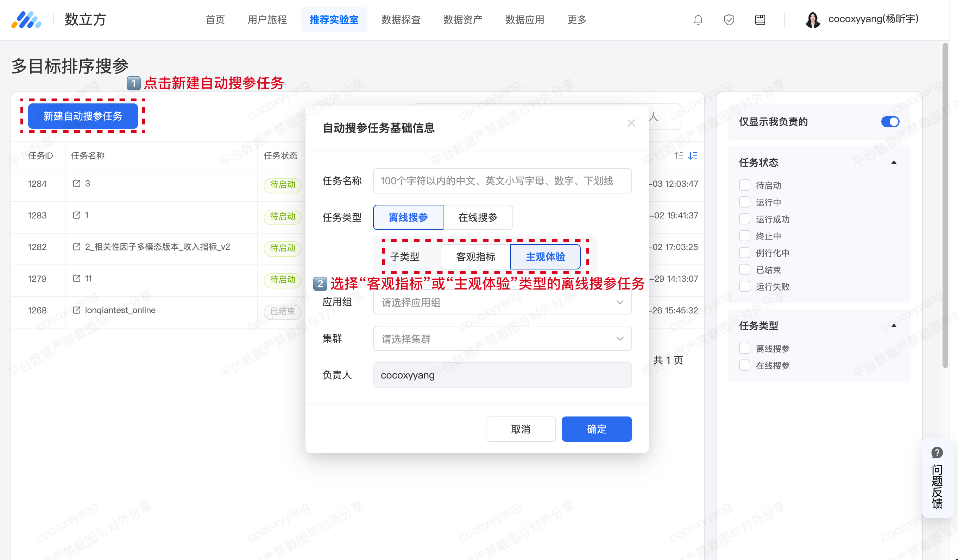Viewport: 958px width, 560px height.
Task: Open external link icon for task 1282
Action: tap(76, 247)
